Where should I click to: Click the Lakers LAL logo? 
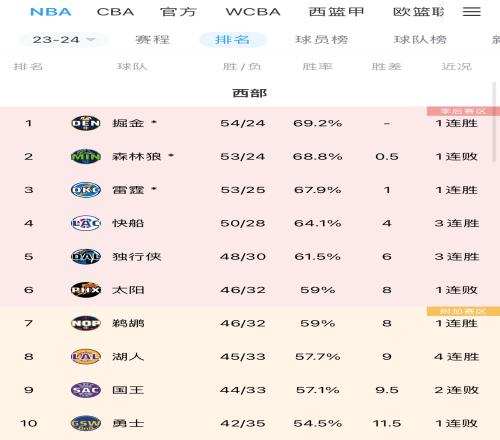(x=86, y=356)
